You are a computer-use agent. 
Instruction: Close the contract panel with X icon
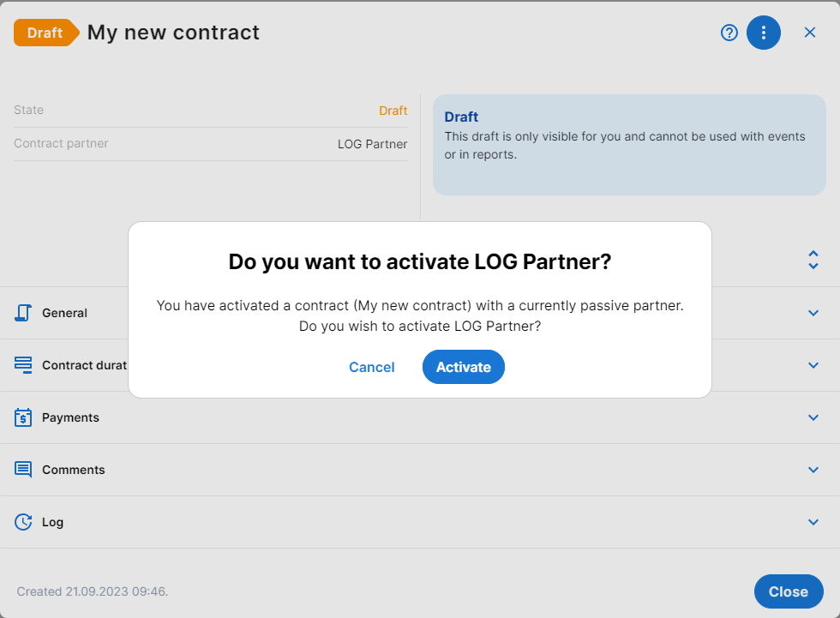(x=810, y=33)
